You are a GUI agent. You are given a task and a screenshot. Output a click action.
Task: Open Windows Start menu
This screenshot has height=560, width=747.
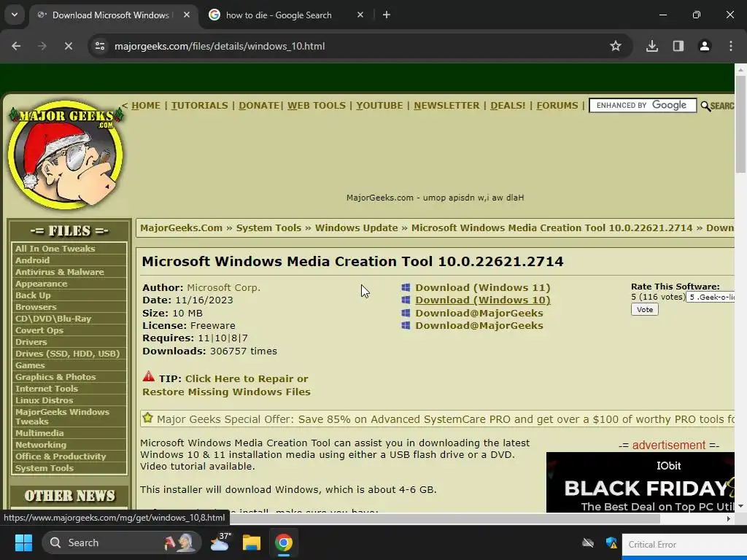[23, 542]
